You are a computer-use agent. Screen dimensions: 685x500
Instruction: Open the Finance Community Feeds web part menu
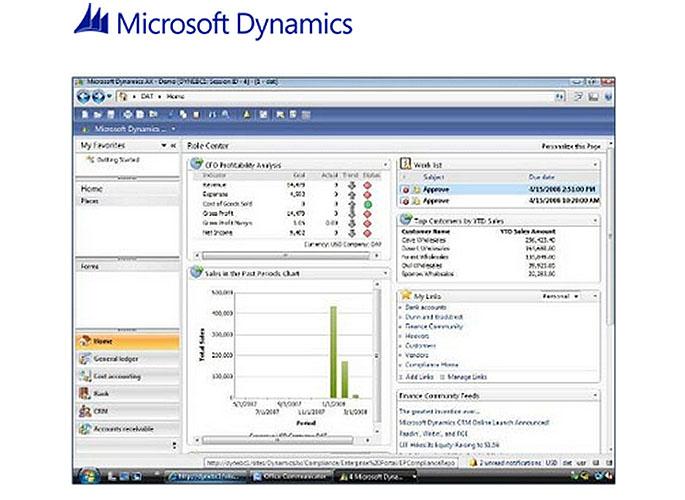595,396
